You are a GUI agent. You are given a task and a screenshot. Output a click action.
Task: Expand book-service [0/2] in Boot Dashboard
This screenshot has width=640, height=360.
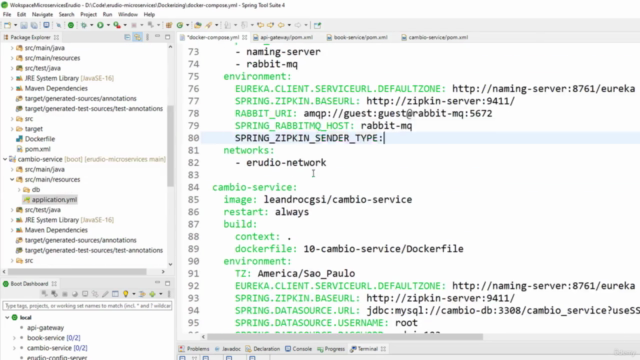(14, 338)
